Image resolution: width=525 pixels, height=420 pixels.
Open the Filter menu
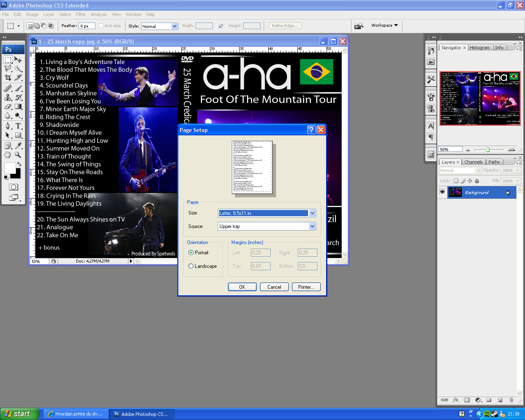(x=81, y=14)
